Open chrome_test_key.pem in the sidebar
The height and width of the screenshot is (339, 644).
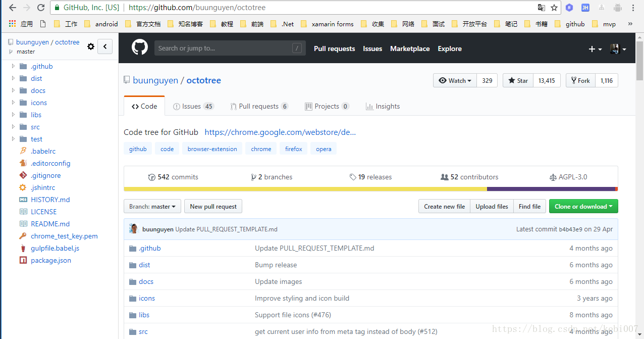click(x=64, y=236)
